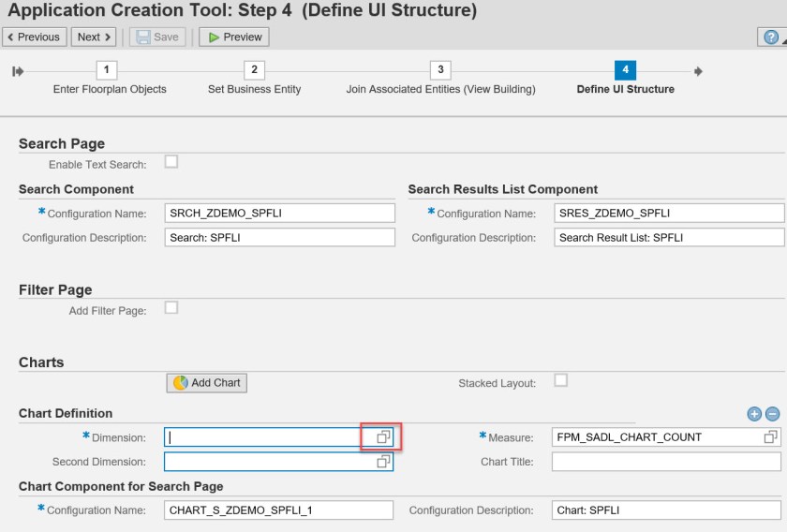Click the Chart Title input field
The image size is (787, 532).
tap(666, 462)
